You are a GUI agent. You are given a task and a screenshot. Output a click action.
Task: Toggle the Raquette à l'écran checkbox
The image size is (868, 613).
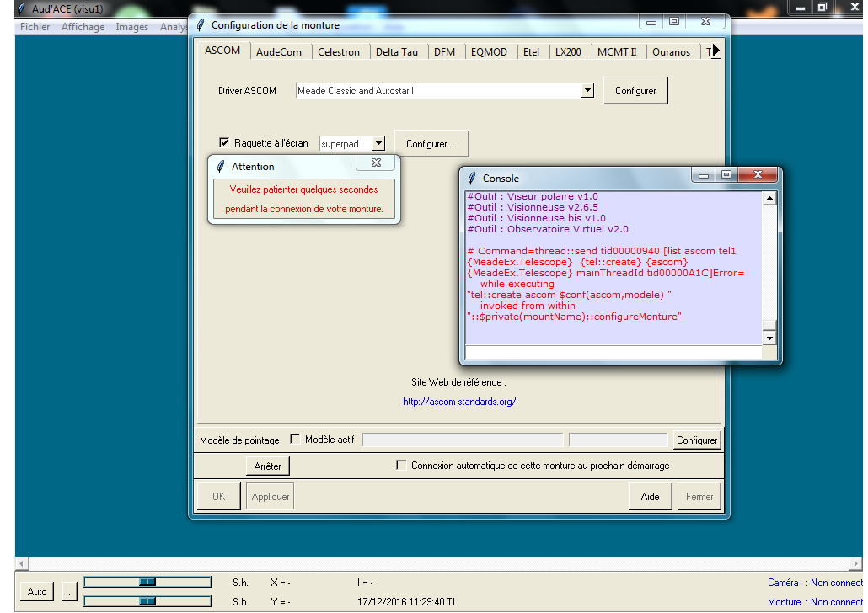tap(223, 142)
